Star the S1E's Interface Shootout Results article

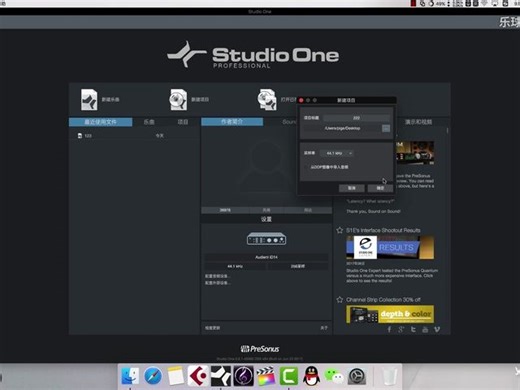[x=340, y=230]
